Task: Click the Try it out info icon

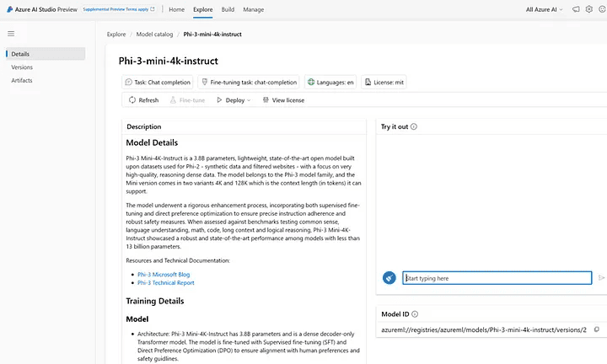Action: tap(414, 126)
